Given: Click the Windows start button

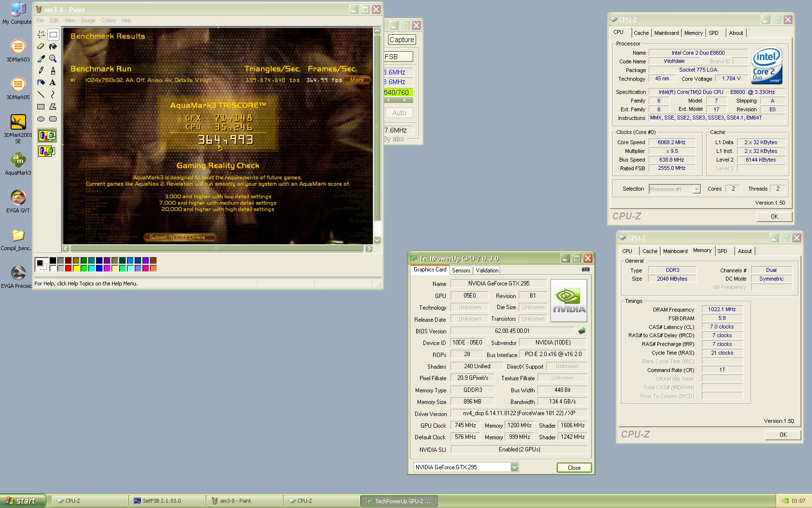Looking at the screenshot, I should [x=23, y=501].
